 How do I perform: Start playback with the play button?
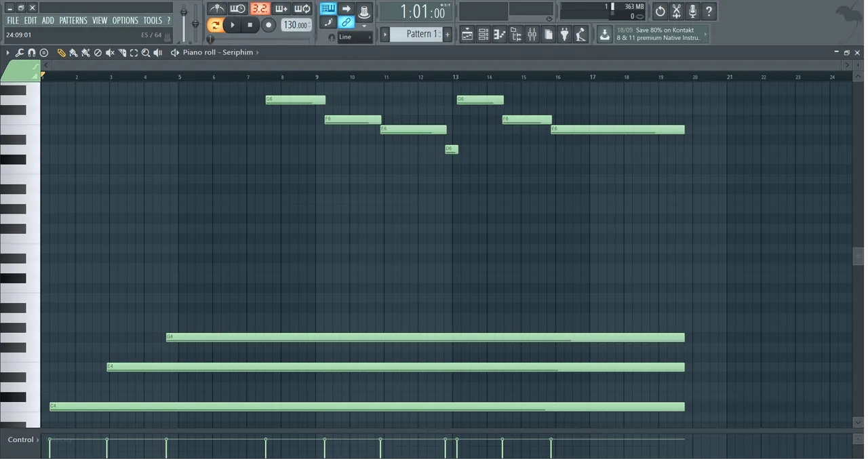232,25
